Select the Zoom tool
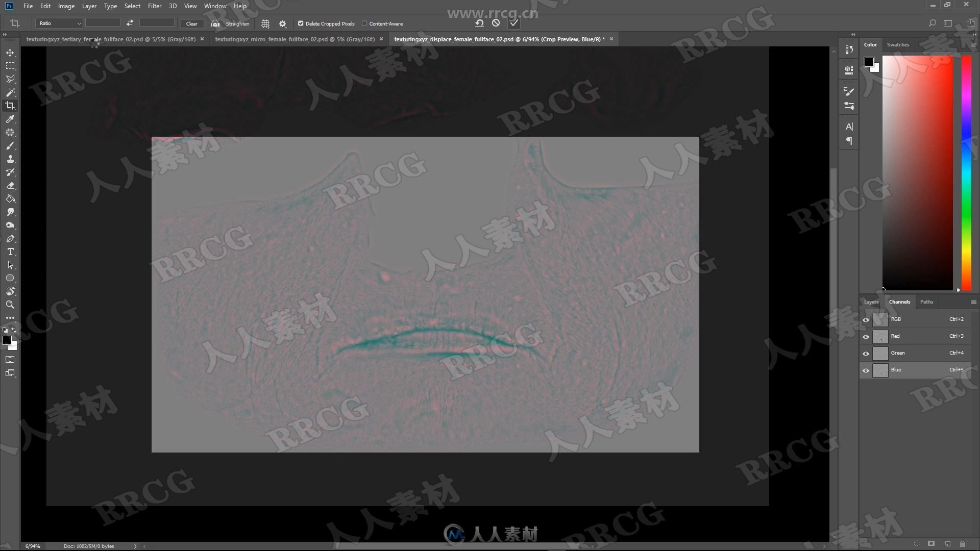980x551 pixels. point(10,305)
